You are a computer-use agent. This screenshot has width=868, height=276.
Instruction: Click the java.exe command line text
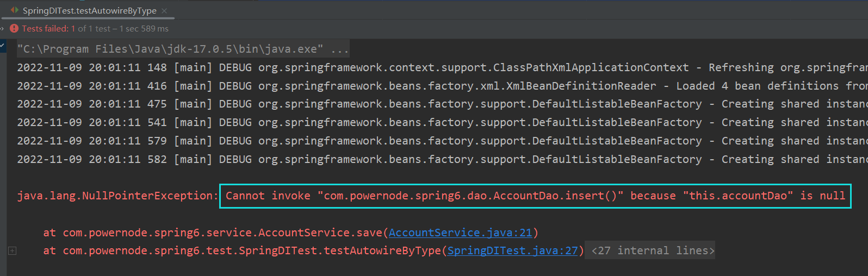[170, 49]
